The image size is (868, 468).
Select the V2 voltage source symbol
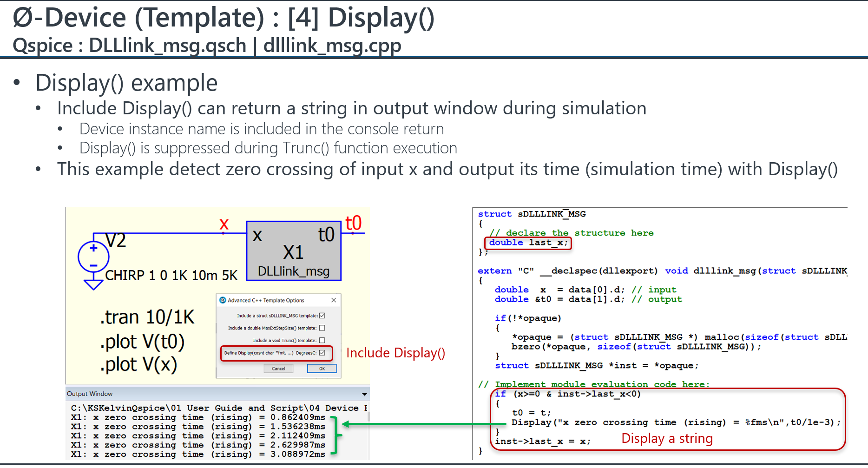tap(93, 257)
